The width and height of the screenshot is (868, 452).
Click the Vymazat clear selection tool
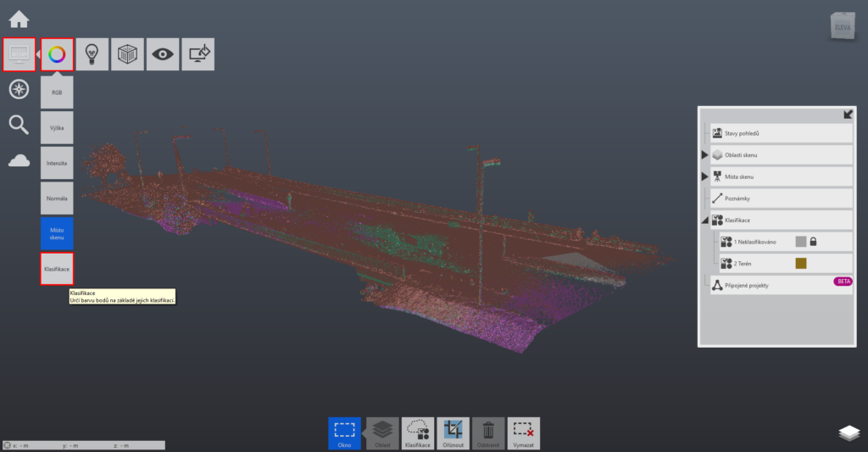523,432
